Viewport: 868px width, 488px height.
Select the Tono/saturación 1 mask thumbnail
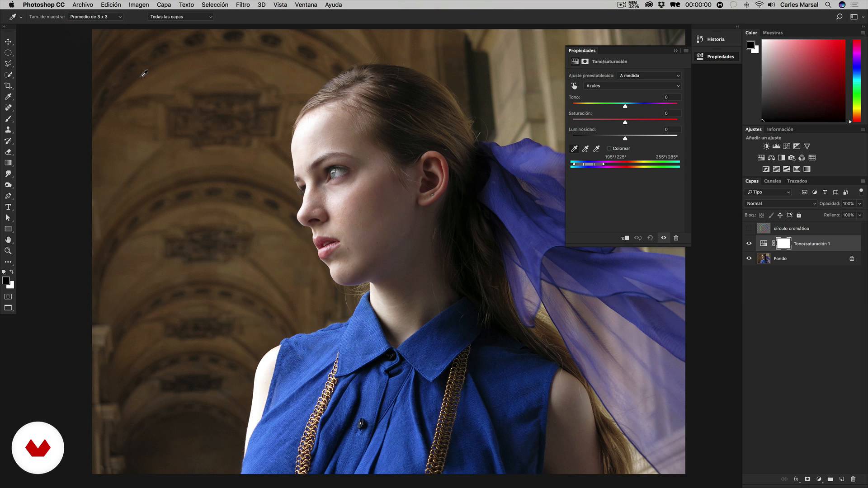coord(783,244)
